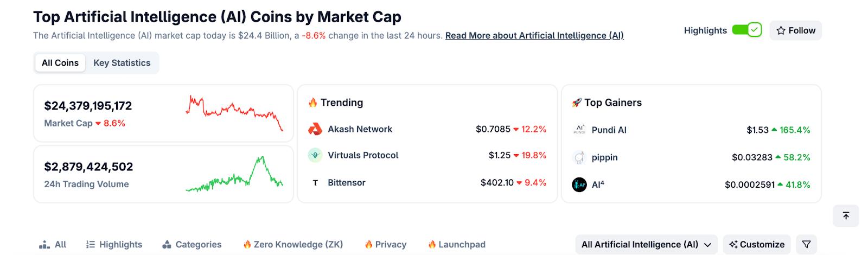Click the Pundi AI coin icon
The width and height of the screenshot is (868, 255).
pos(579,130)
